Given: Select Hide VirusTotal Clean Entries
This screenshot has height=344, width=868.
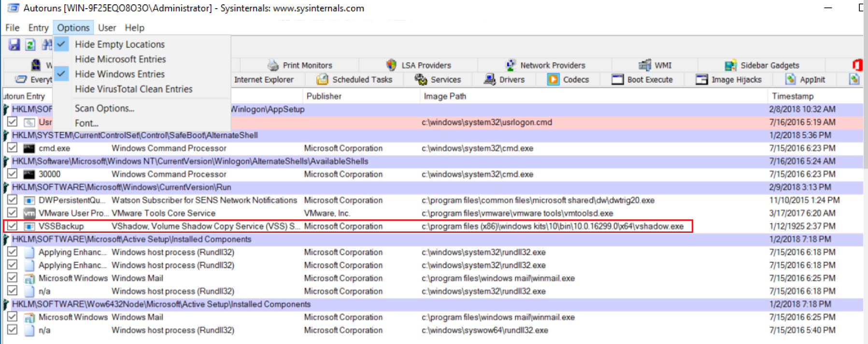Looking at the screenshot, I should click(133, 89).
